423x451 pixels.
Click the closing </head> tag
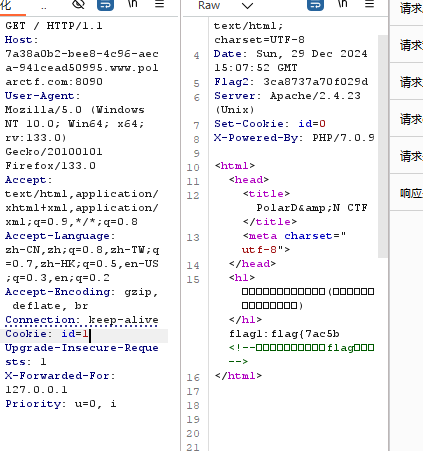252,264
